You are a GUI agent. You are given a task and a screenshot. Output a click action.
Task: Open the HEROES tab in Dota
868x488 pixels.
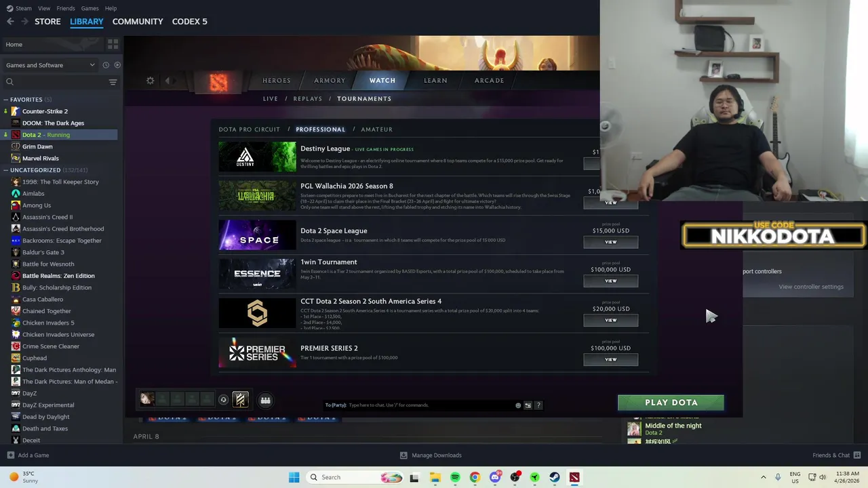[x=277, y=81]
